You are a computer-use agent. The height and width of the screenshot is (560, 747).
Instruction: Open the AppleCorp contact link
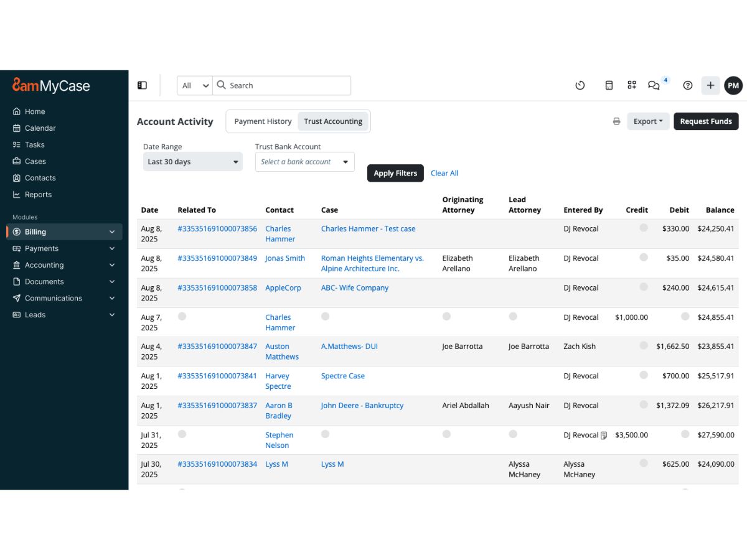click(x=283, y=287)
